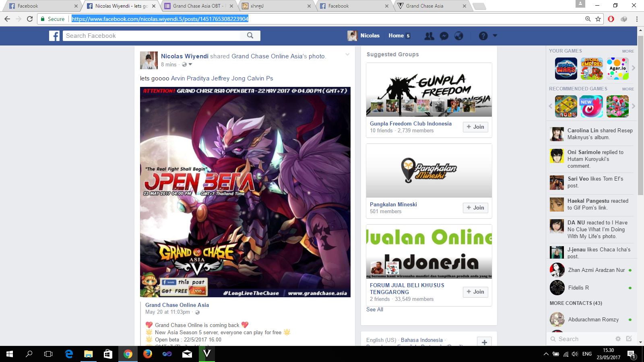The width and height of the screenshot is (644, 362).
Task: Open Chrome menu with three dots
Action: [637, 19]
